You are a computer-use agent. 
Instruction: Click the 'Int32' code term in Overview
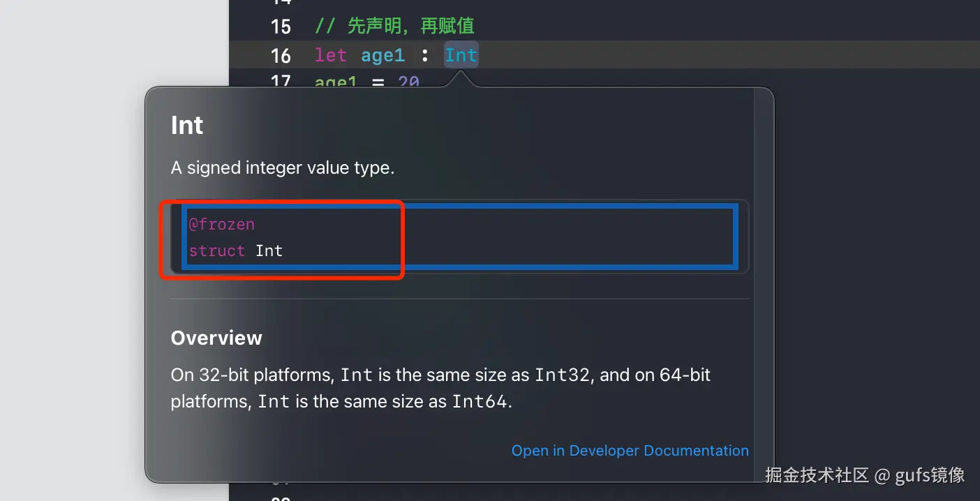coord(562,375)
